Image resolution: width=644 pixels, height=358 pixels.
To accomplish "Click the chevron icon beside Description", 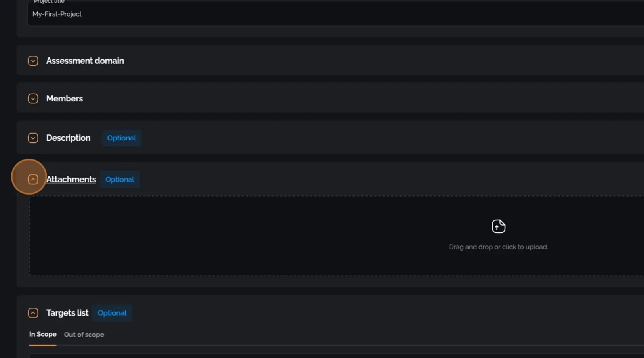I will coord(33,138).
